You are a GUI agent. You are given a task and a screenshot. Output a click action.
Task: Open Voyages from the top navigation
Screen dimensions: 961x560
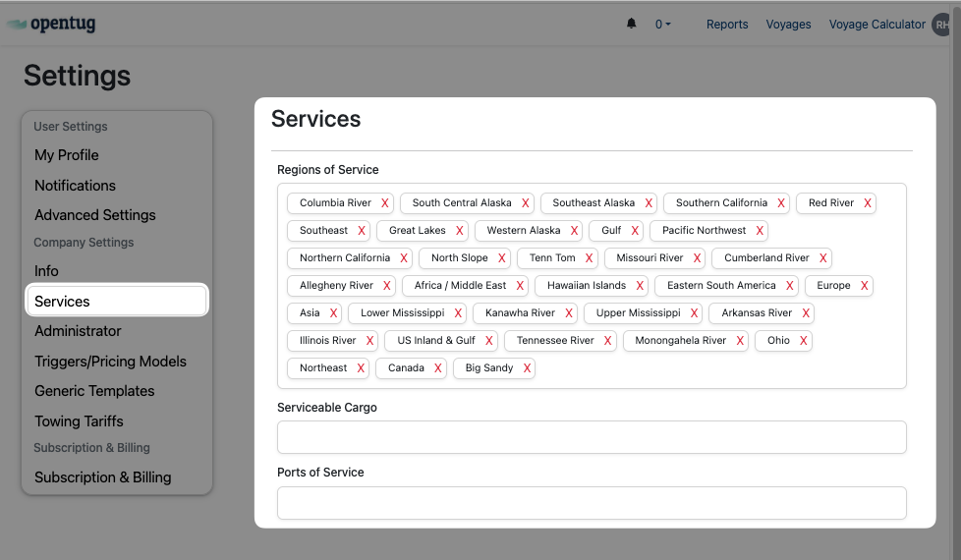click(788, 25)
